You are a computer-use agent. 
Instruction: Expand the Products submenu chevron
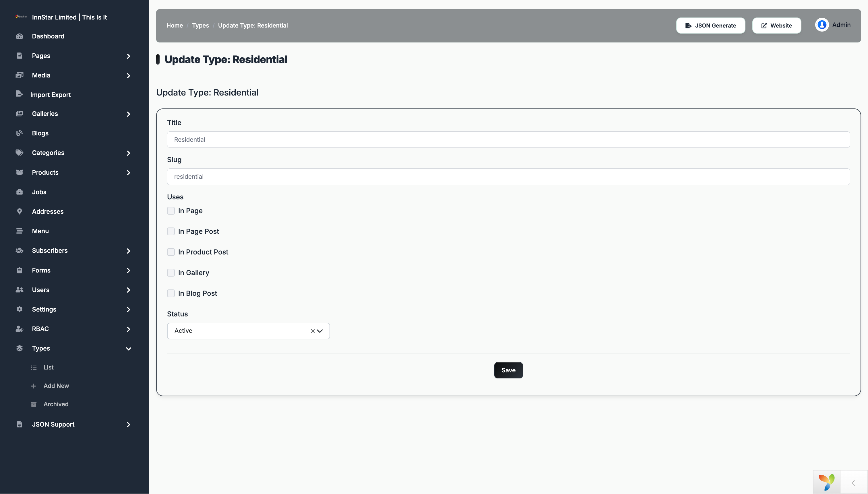coord(128,173)
